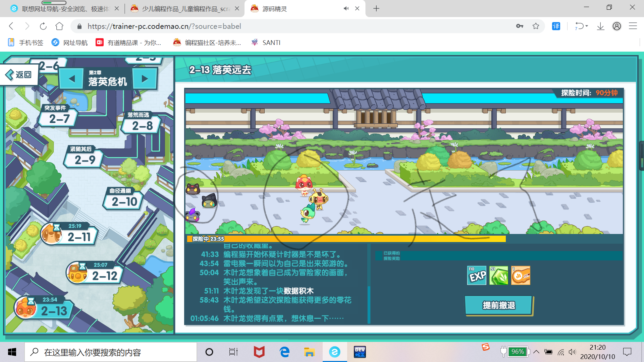Open the 手机书签 bookmark
Viewport: 644px width, 362px height.
(25, 43)
